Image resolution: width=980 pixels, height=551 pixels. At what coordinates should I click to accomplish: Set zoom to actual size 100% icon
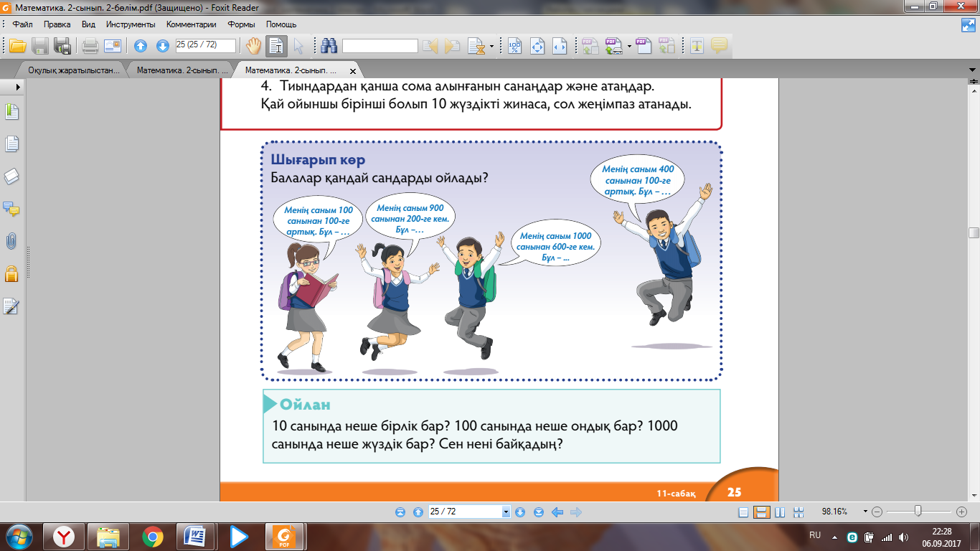tap(514, 46)
